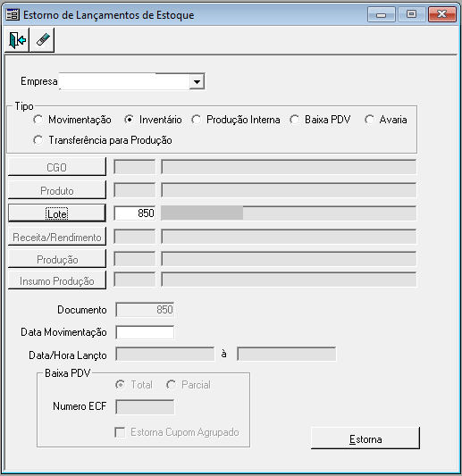Click the Receita/Rendimento code field
Image resolution: width=462 pixels, height=476 pixels.
pos(135,237)
